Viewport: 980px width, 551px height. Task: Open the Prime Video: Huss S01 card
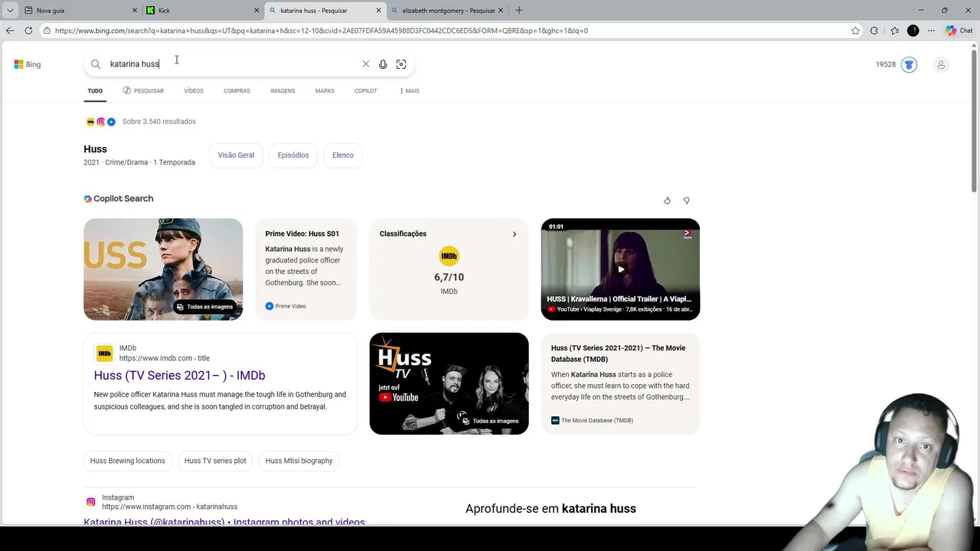tap(306, 269)
